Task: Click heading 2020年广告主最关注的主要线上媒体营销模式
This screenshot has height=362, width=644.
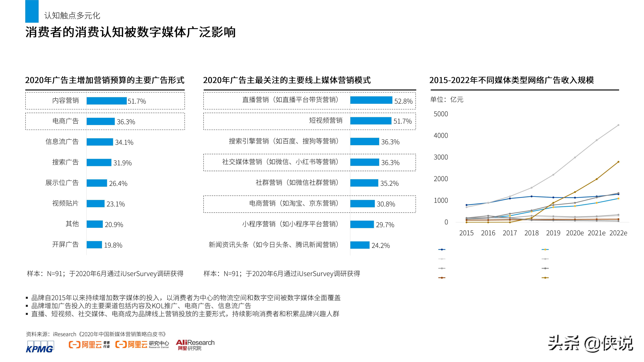Action: (287, 80)
